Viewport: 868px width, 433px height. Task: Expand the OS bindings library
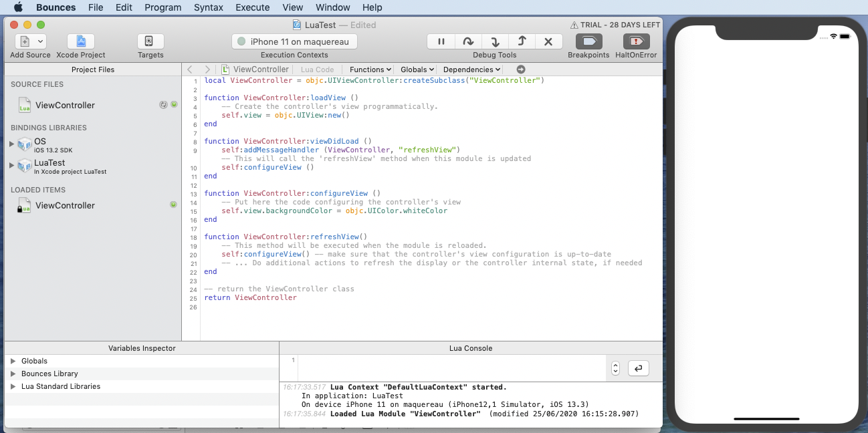pyautogui.click(x=11, y=144)
